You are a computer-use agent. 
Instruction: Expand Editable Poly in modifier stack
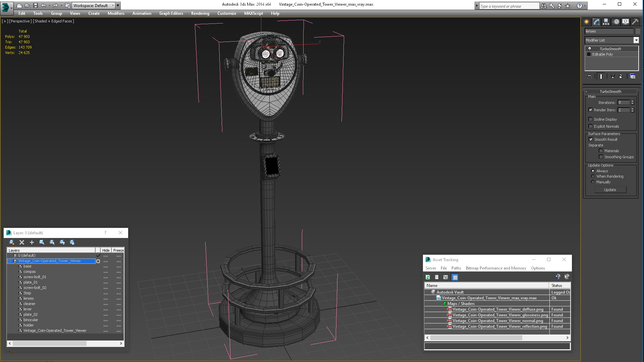pyautogui.click(x=589, y=54)
